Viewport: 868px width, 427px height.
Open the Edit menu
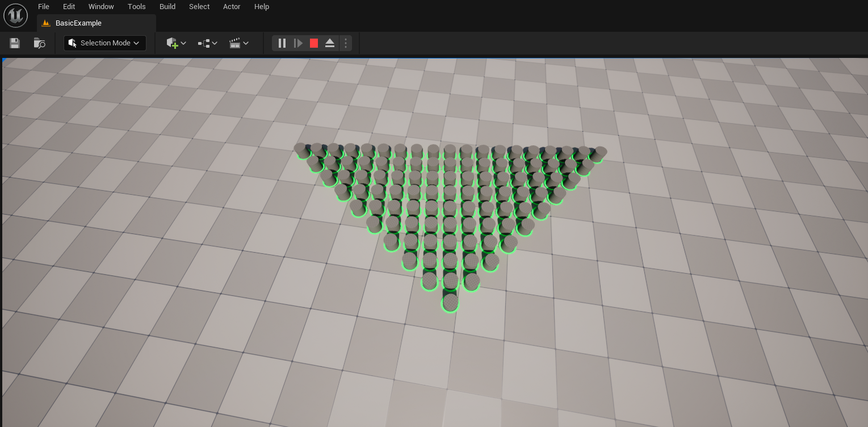[69, 6]
